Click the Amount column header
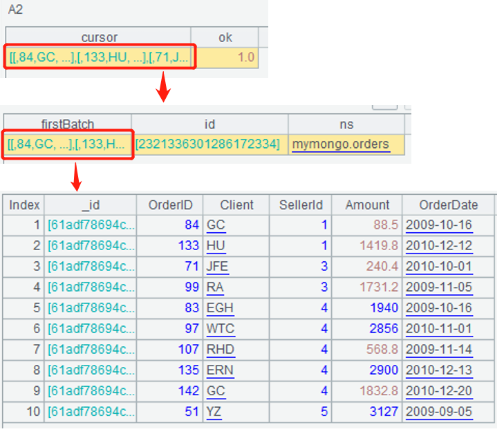The image size is (504, 436). coord(367,205)
